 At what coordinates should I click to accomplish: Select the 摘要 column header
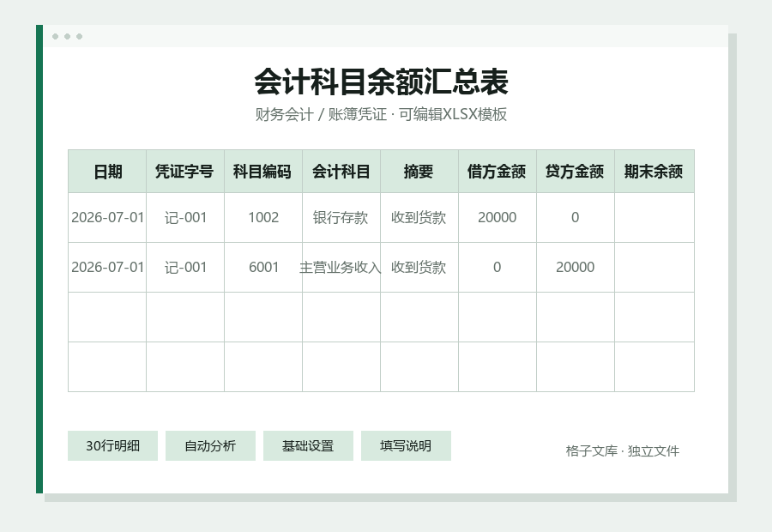click(x=419, y=172)
